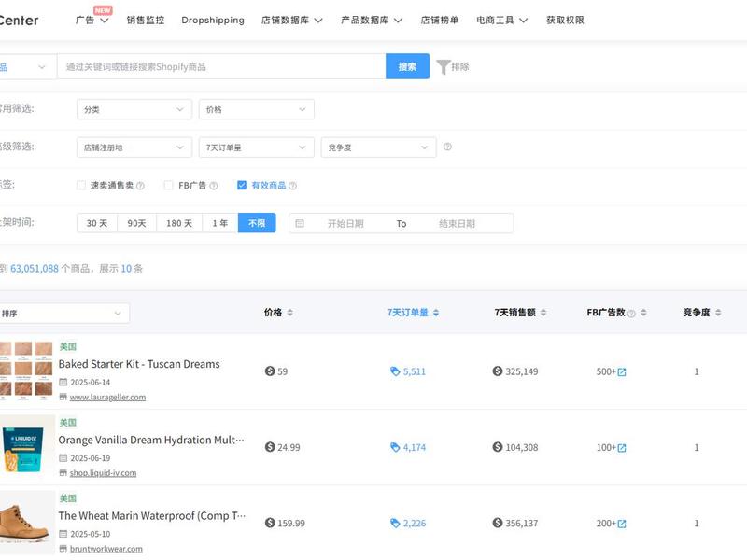Viewport: 747px width, 560px height.
Task: Focus the Shopify product search field
Action: click(x=221, y=66)
